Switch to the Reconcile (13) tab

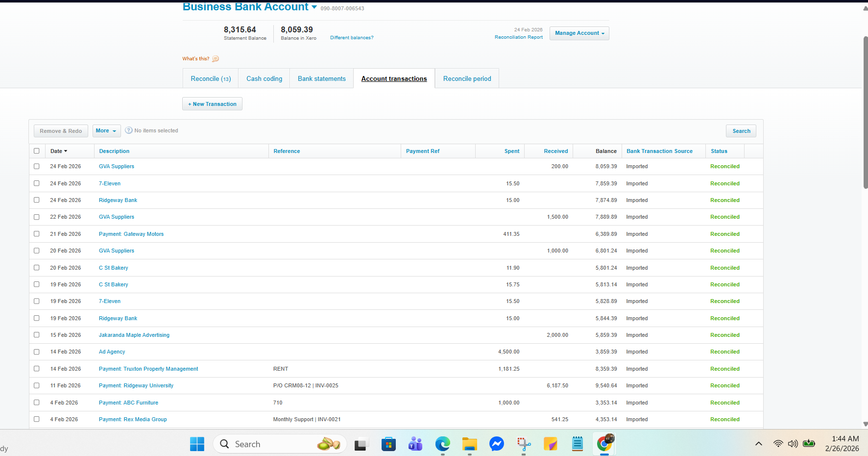pyautogui.click(x=211, y=78)
